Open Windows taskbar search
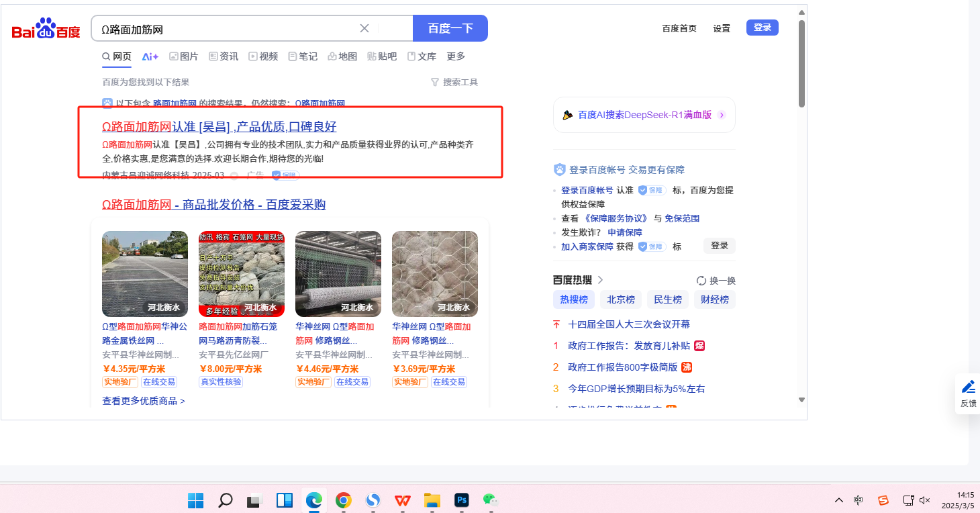980x513 pixels. (x=226, y=500)
